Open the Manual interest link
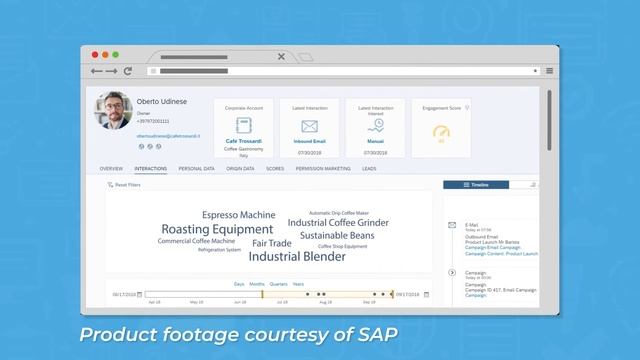 click(376, 141)
